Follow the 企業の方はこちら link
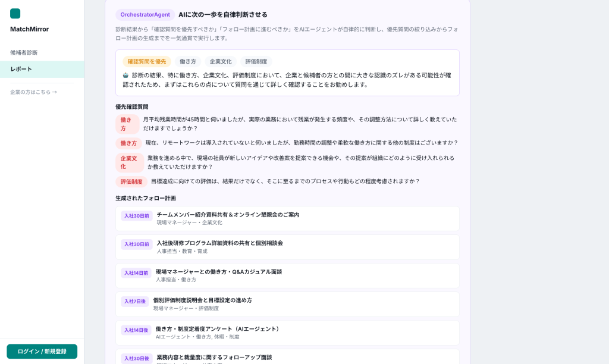The height and width of the screenshot is (364, 609). point(33,92)
